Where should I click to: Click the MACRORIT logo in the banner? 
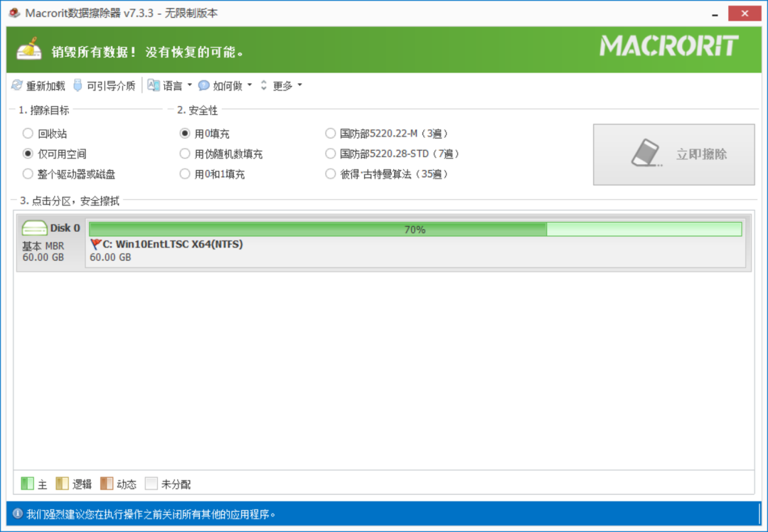[x=669, y=46]
